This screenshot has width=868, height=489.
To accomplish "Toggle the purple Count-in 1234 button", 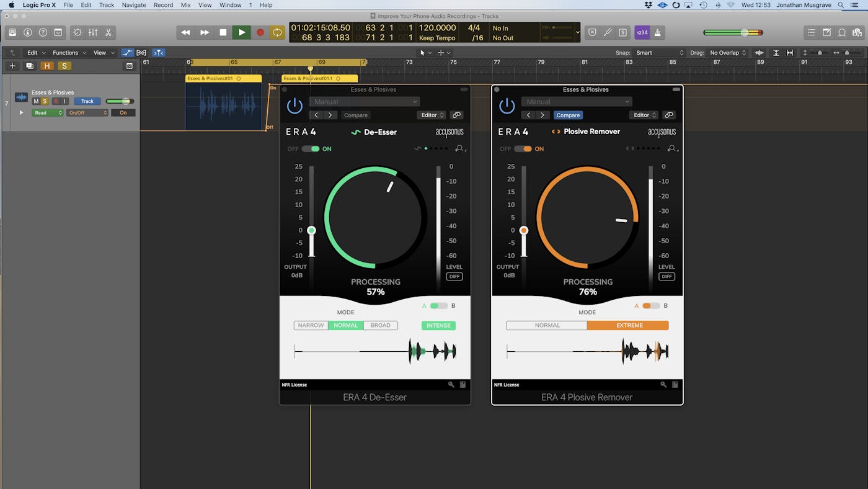I will pyautogui.click(x=642, y=32).
